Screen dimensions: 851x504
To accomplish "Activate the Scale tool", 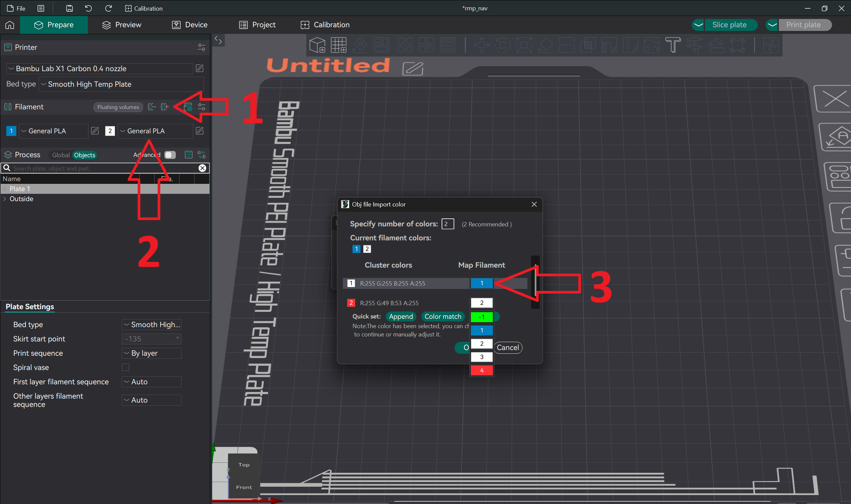I will point(524,45).
